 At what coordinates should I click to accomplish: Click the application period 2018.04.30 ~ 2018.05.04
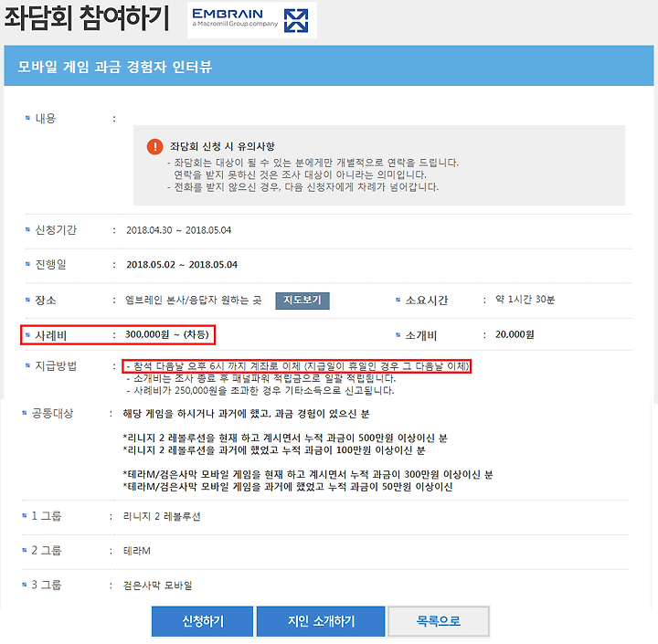[179, 230]
